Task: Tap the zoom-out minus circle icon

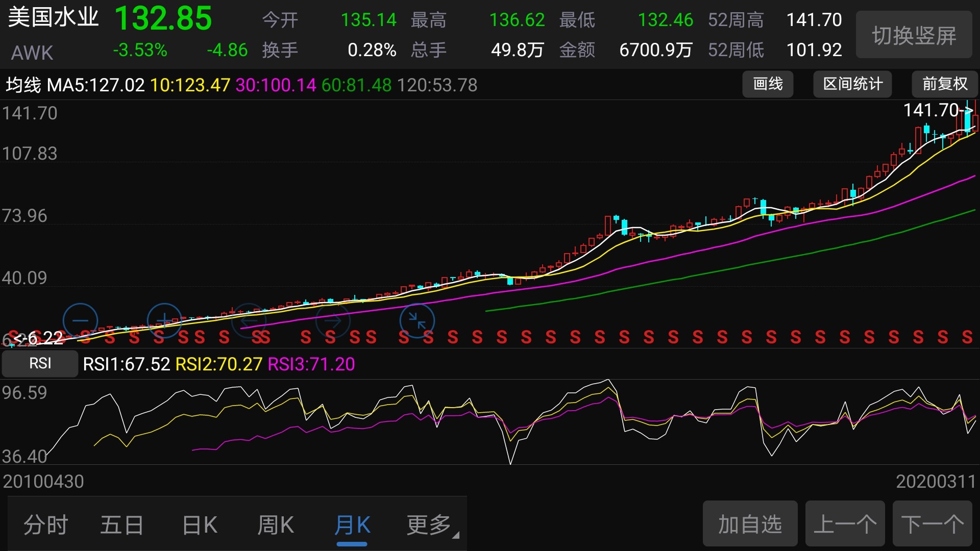Action: click(80, 320)
